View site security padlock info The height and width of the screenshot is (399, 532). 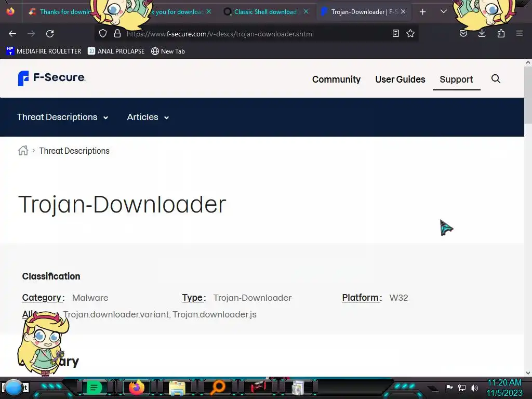(x=117, y=33)
